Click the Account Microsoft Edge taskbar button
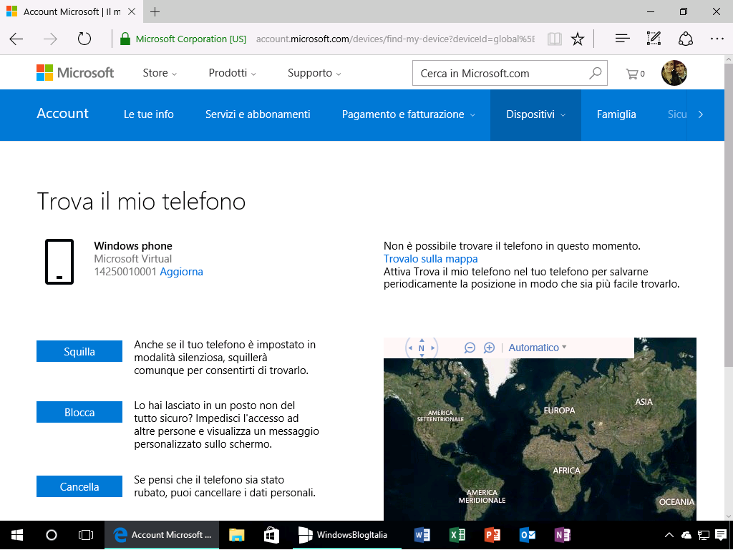Screen dimensions: 733x560 (162, 535)
